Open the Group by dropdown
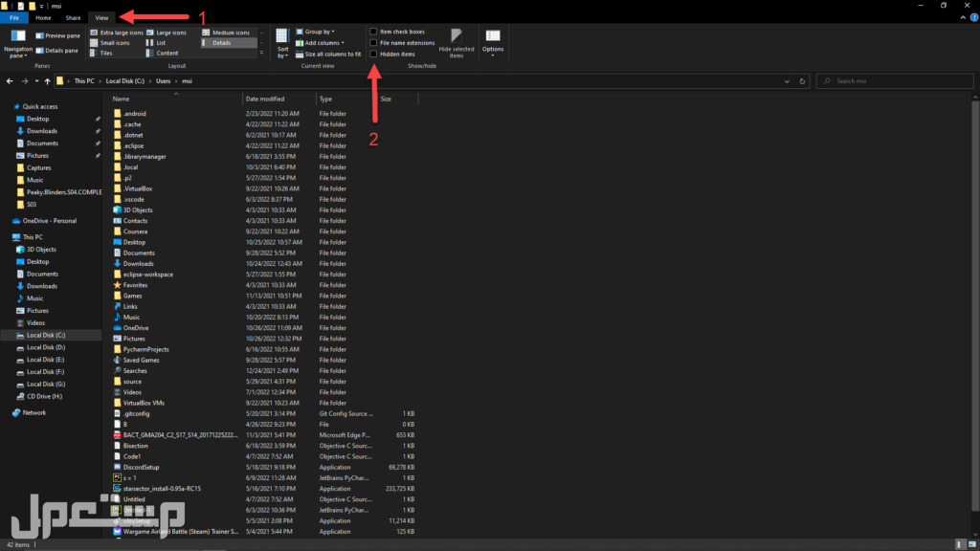The height and width of the screenshot is (551, 980). point(315,32)
